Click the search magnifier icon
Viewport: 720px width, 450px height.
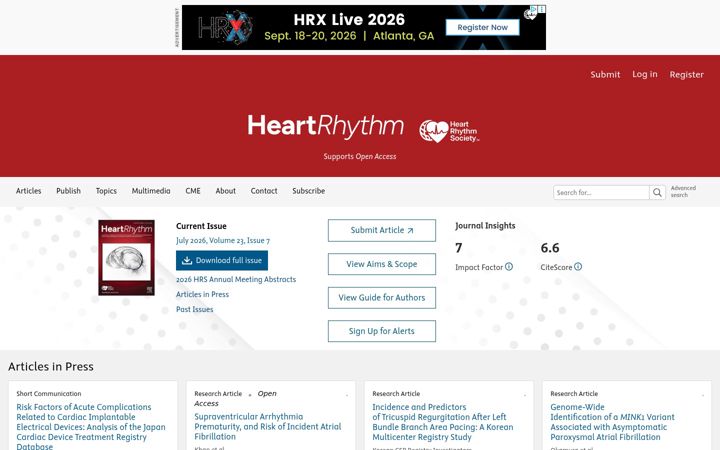657,192
